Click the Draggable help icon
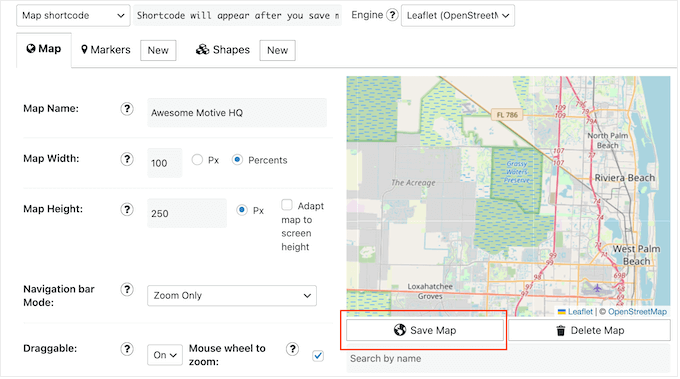The image size is (680, 379). coord(127,349)
